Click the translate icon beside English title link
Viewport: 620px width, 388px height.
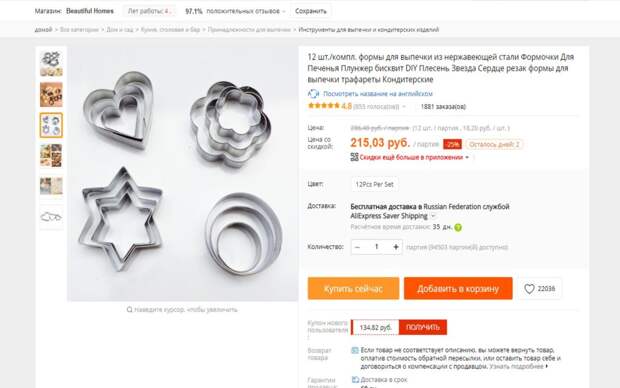(313, 94)
